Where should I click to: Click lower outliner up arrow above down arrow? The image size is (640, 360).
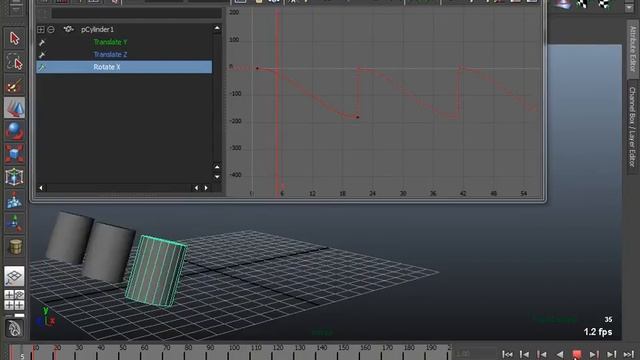tap(217, 167)
